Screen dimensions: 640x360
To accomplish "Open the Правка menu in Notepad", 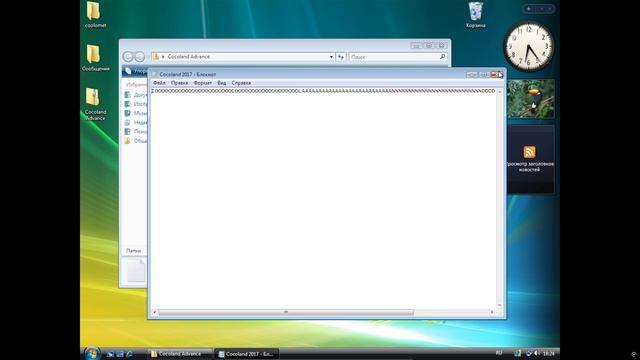I will (179, 83).
